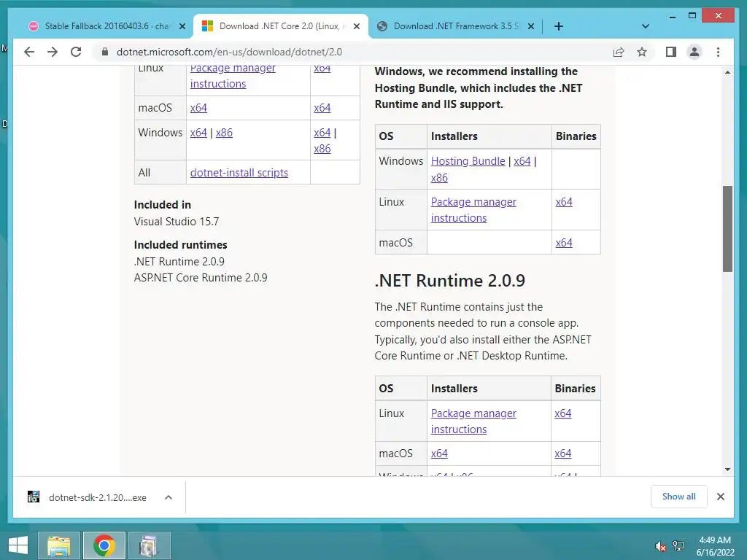Open the tab search dropdown
747x560 pixels.
646,26
